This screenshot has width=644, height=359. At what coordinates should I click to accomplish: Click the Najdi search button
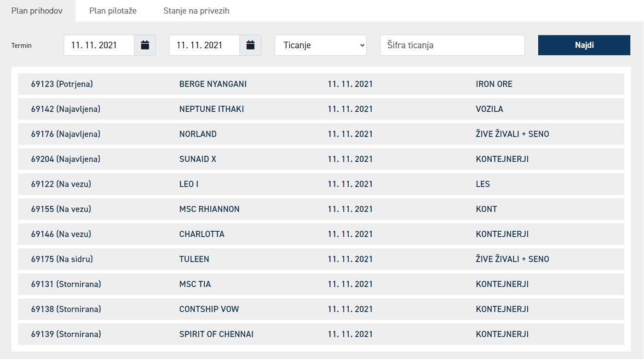pyautogui.click(x=584, y=45)
